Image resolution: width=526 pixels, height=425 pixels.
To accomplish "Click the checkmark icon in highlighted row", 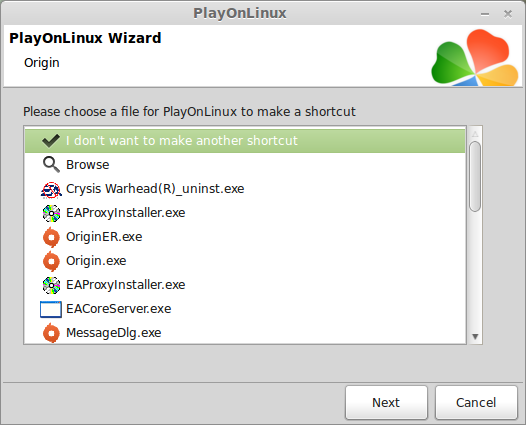I will click(x=51, y=141).
